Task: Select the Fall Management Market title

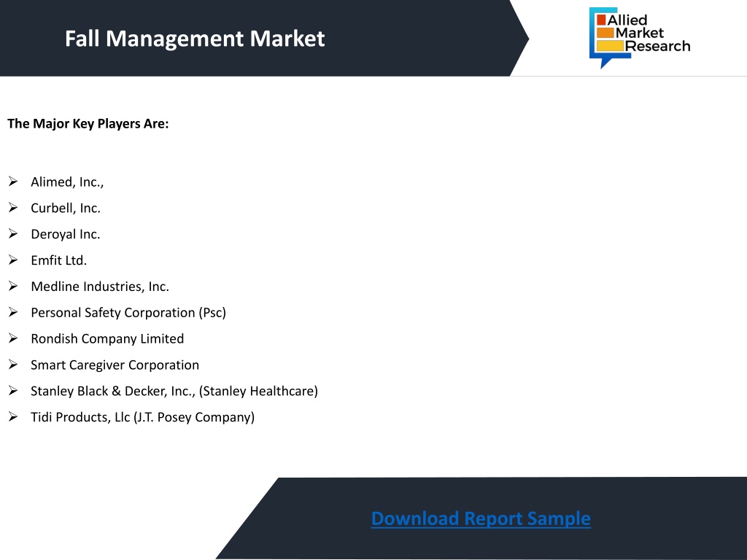Action: coord(195,39)
